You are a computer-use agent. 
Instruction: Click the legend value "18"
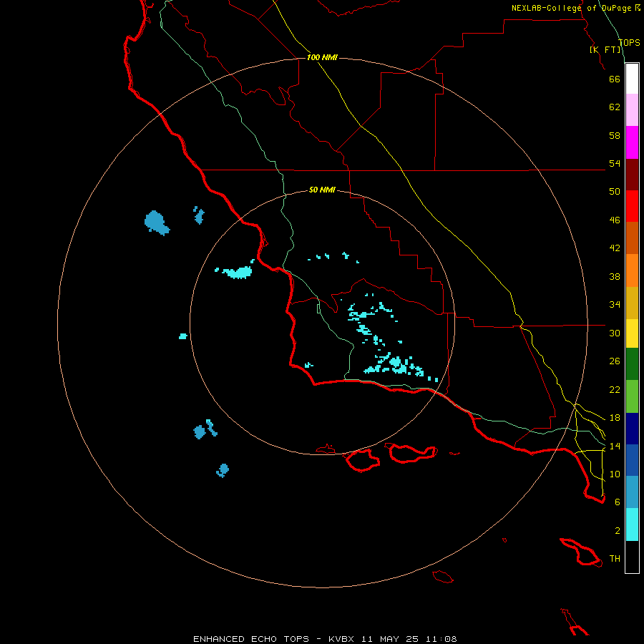(x=615, y=418)
